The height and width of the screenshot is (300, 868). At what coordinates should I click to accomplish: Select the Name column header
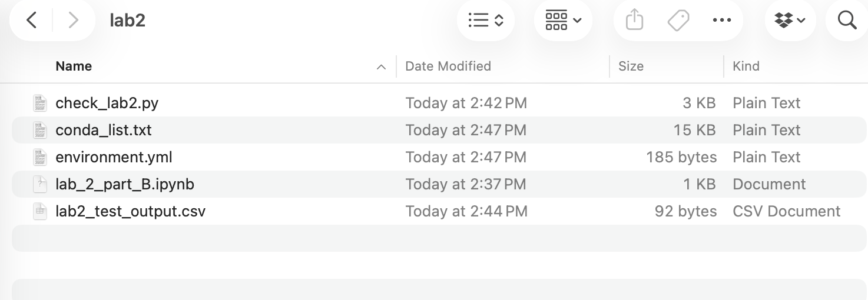coord(74,66)
